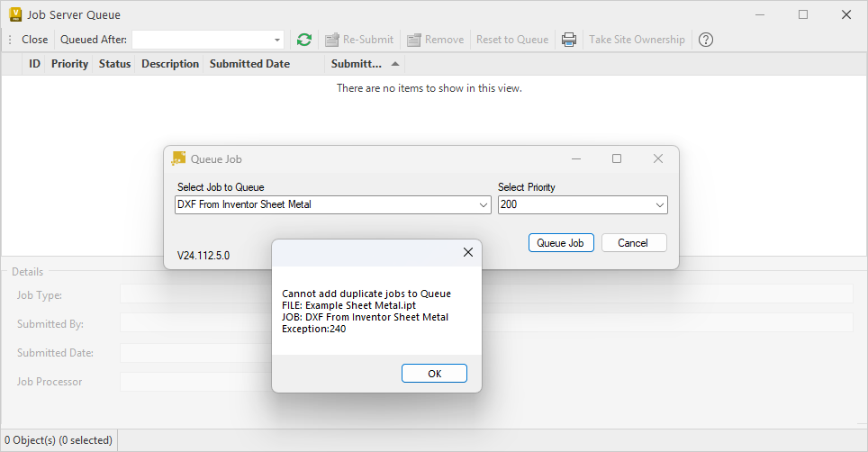This screenshot has width=868, height=452.
Task: Click the Job Server Queue app icon
Action: pos(15,14)
